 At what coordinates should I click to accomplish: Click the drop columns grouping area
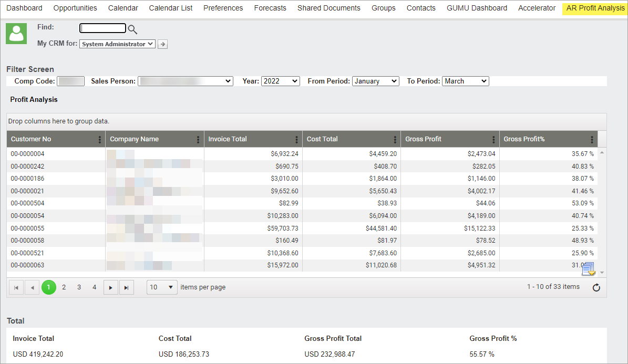tap(306, 121)
